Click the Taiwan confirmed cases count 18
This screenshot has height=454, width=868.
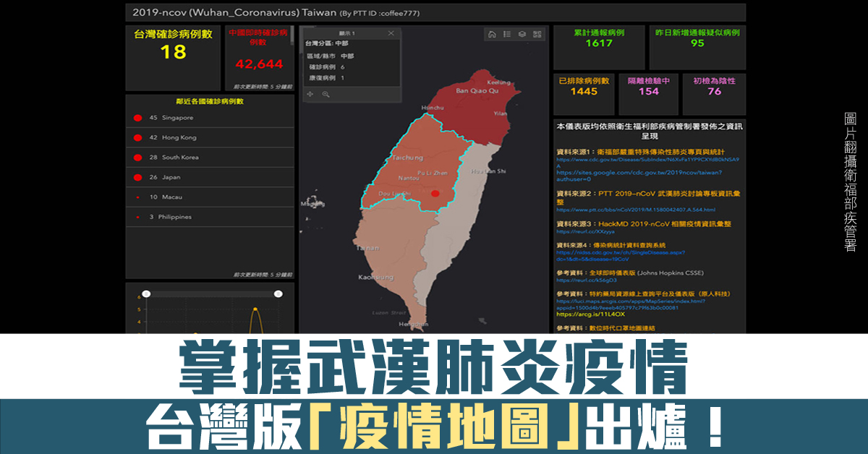click(174, 52)
